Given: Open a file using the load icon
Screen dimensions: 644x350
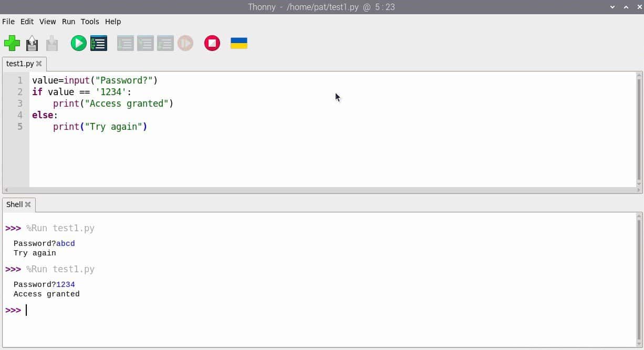Looking at the screenshot, I should point(32,43).
